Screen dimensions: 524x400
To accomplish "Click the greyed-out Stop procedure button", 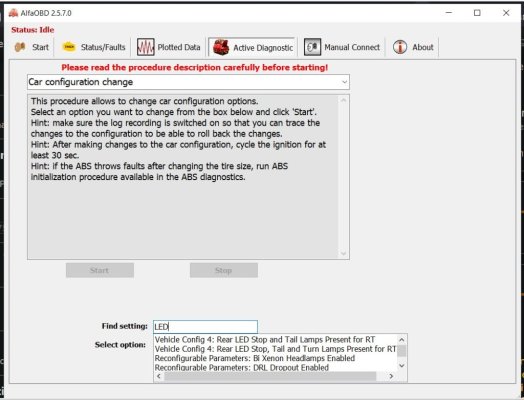I will tap(224, 270).
